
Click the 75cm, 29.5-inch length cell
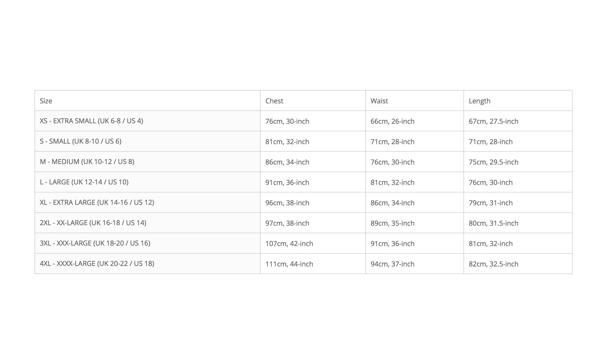tap(493, 162)
